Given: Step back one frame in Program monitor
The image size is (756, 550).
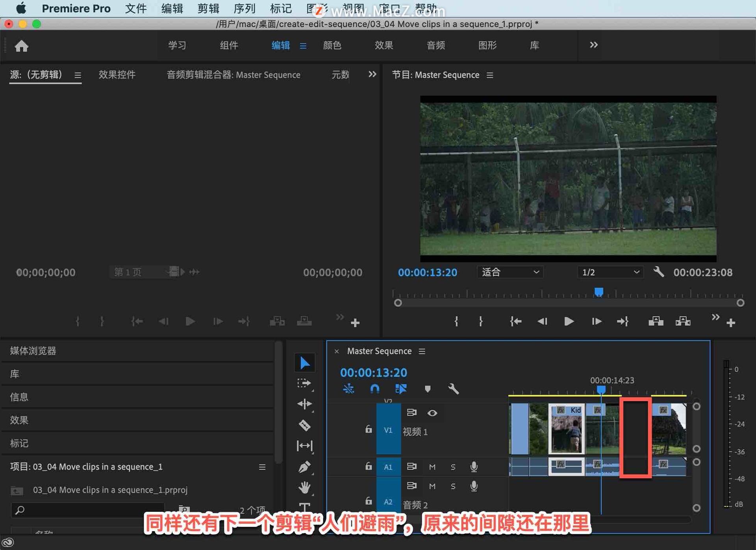Looking at the screenshot, I should pyautogui.click(x=542, y=322).
